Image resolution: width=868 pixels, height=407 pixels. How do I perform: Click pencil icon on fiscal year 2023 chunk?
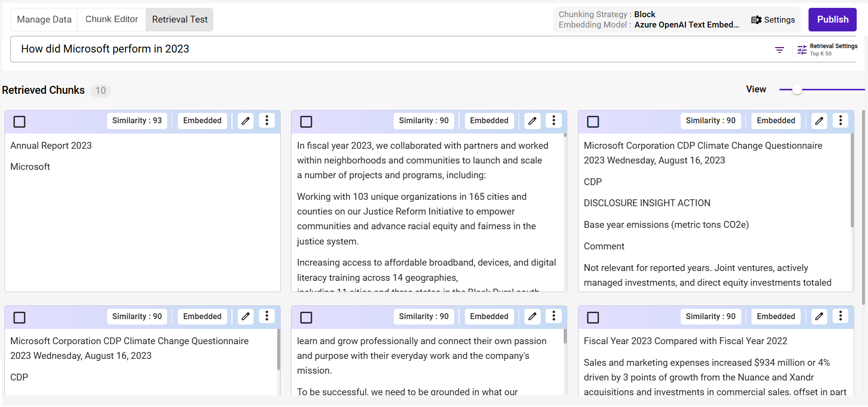point(532,121)
